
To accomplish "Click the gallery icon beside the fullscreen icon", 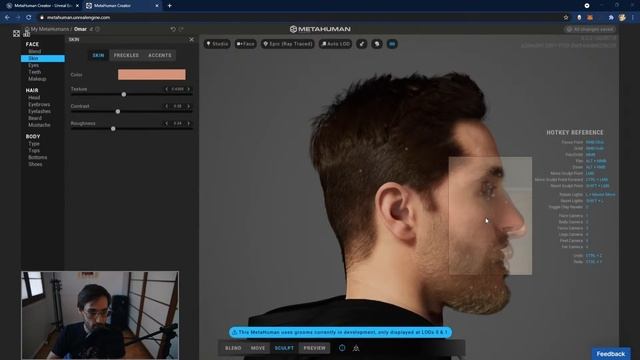I will (27, 34).
